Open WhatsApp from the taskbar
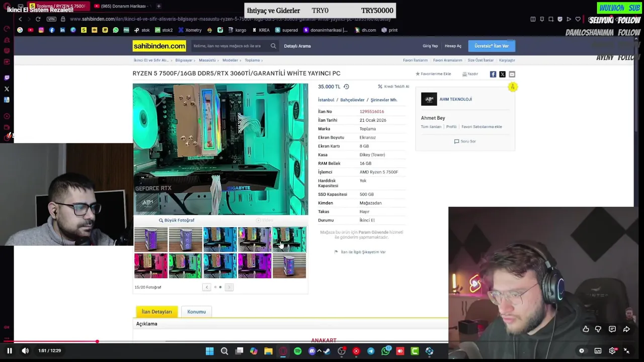 385,351
